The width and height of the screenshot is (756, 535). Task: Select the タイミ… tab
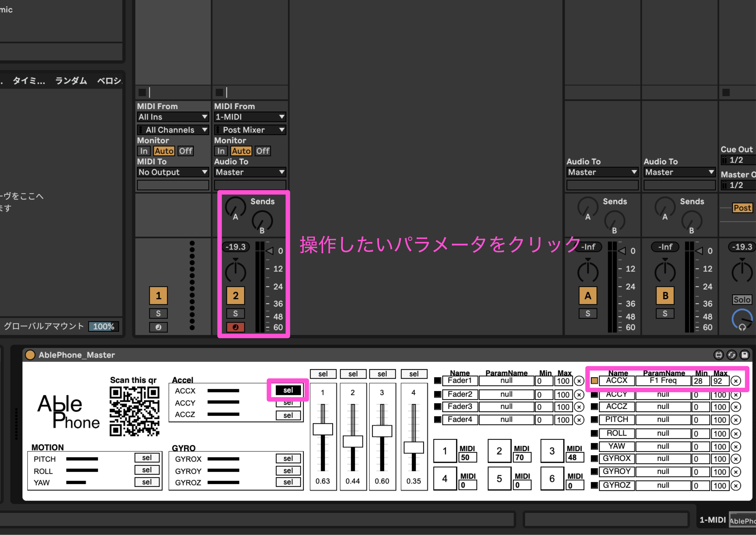[29, 81]
